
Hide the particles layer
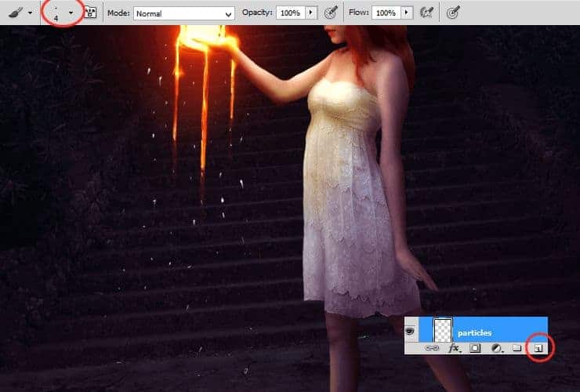[x=411, y=332]
